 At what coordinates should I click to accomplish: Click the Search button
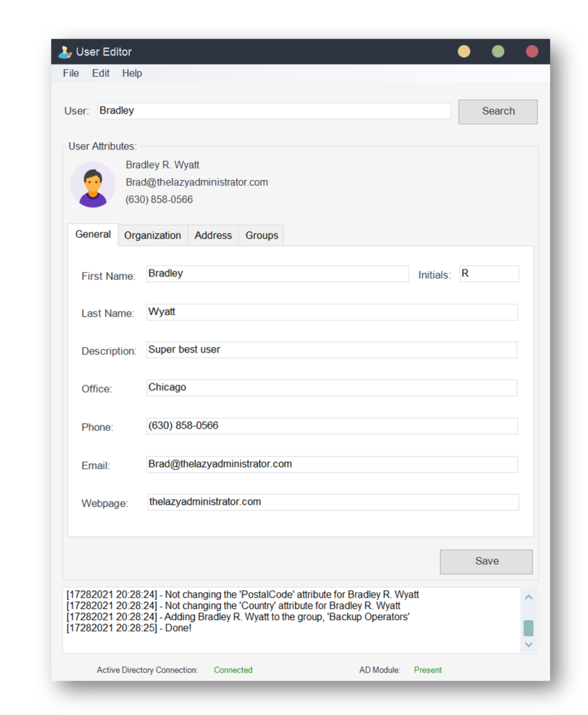(x=498, y=111)
